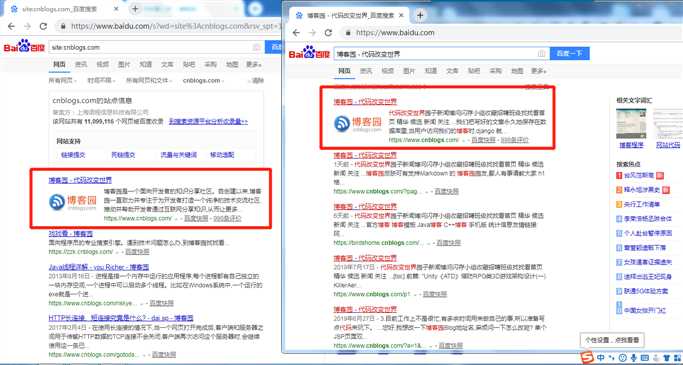Open the Java进程详解 result link
Viewport: 683px width, 365px height.
pos(99,267)
